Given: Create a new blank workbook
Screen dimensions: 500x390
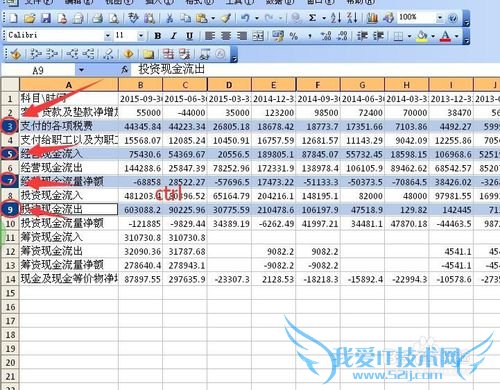Looking at the screenshot, I should click(13, 18).
